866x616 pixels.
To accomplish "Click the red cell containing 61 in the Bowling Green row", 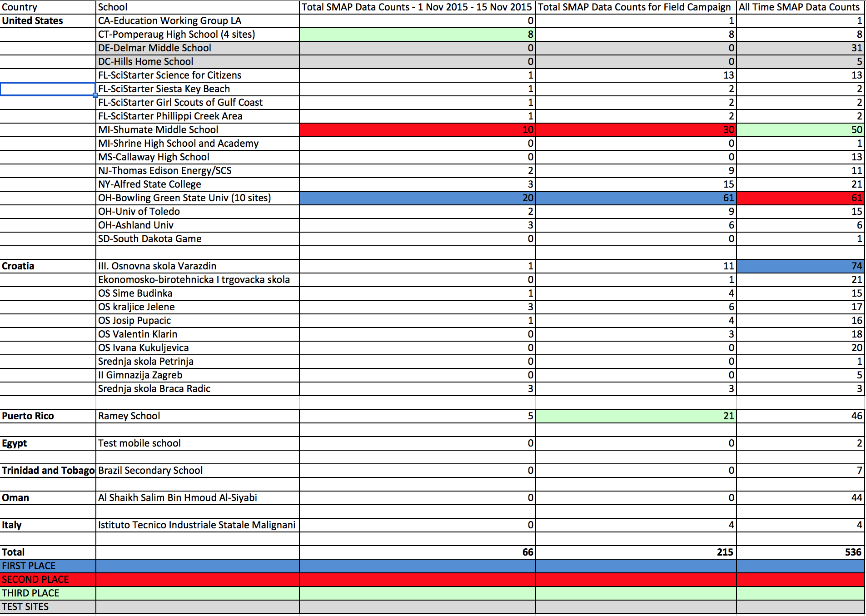I will (x=801, y=198).
